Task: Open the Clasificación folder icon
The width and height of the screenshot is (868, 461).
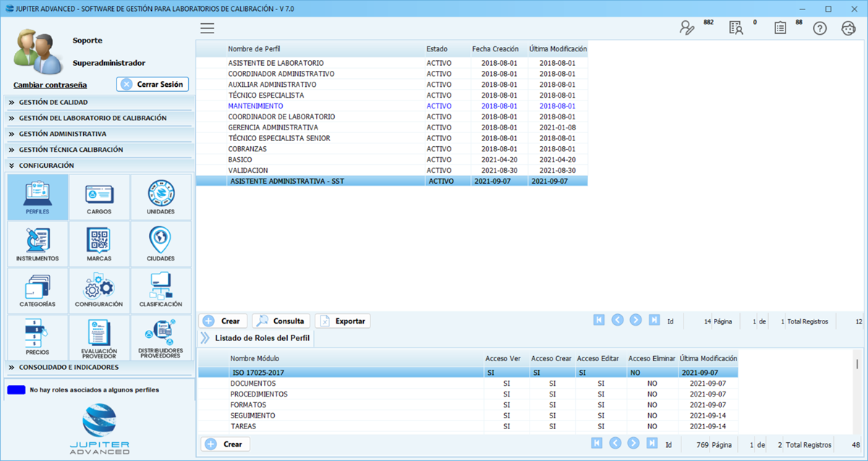Action: (x=160, y=290)
